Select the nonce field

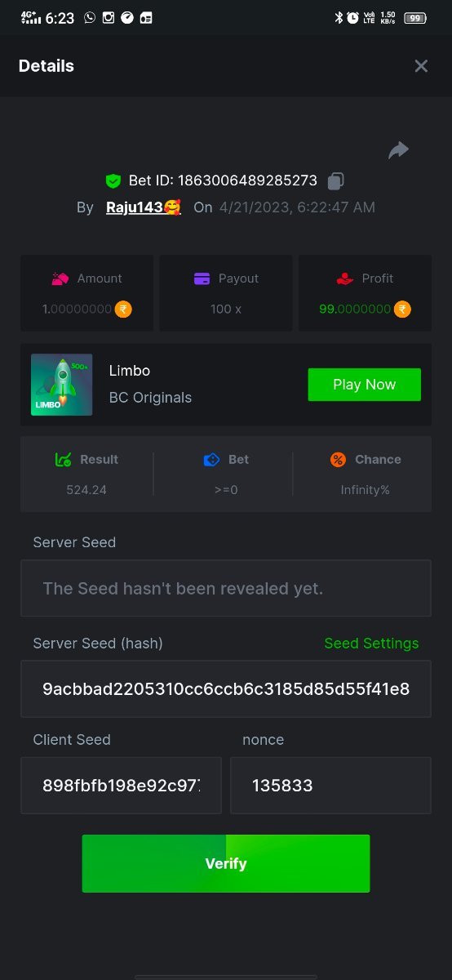click(330, 786)
